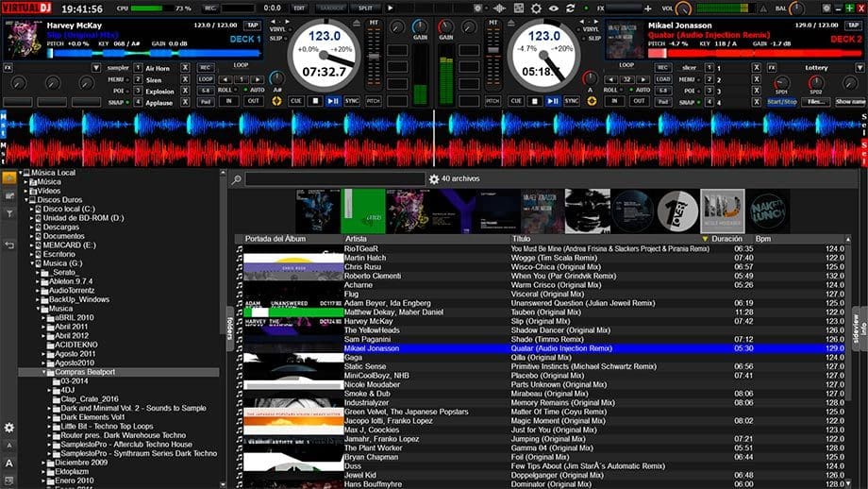Expand the Abril 2011 folder

pos(43,327)
